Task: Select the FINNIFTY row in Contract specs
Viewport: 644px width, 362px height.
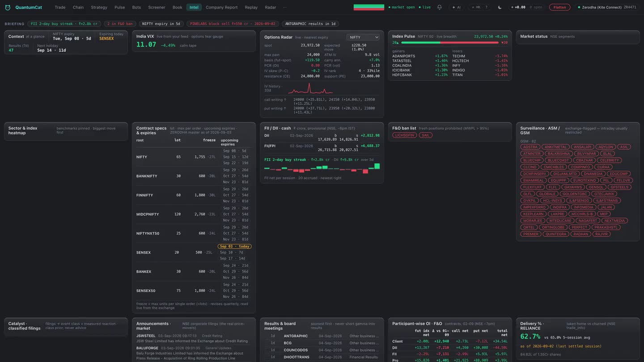Action: point(194,195)
